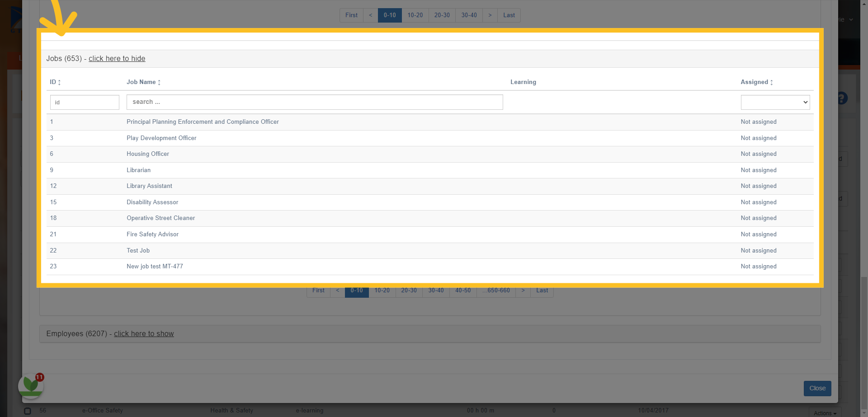Open the Assigned filter dropdown
The image size is (868, 417).
click(775, 102)
